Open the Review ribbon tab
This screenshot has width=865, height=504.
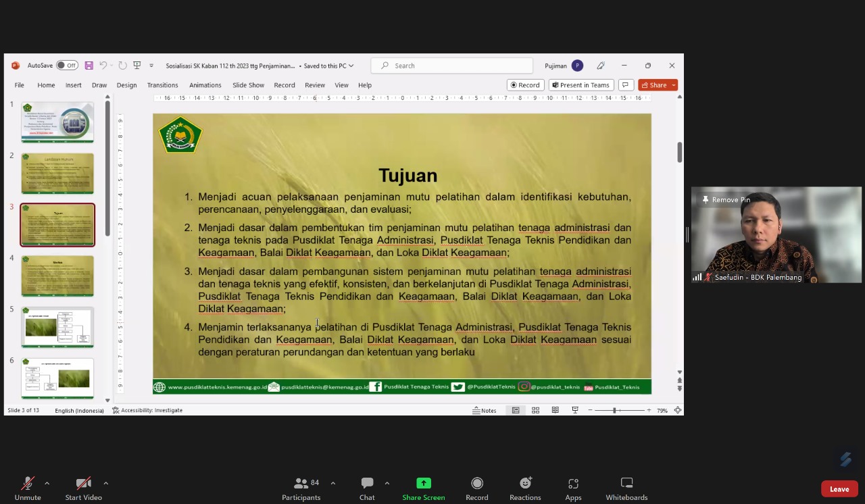pos(315,85)
